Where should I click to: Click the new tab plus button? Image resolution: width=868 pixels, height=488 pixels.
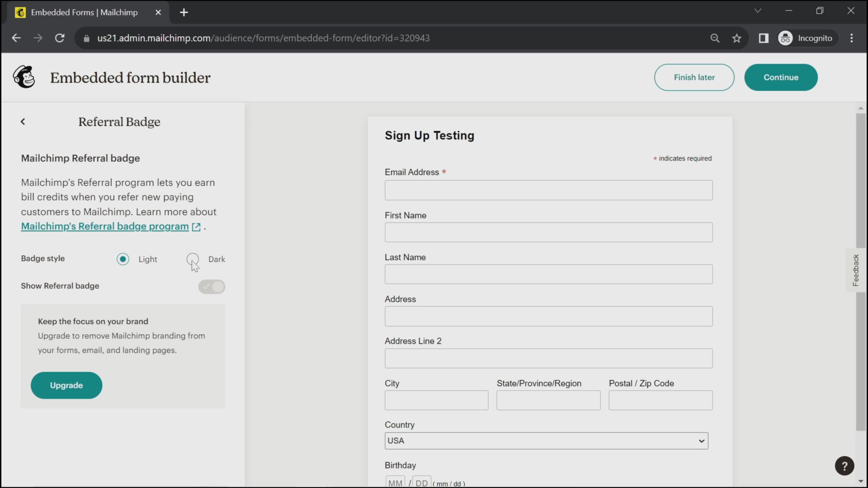[x=184, y=12]
